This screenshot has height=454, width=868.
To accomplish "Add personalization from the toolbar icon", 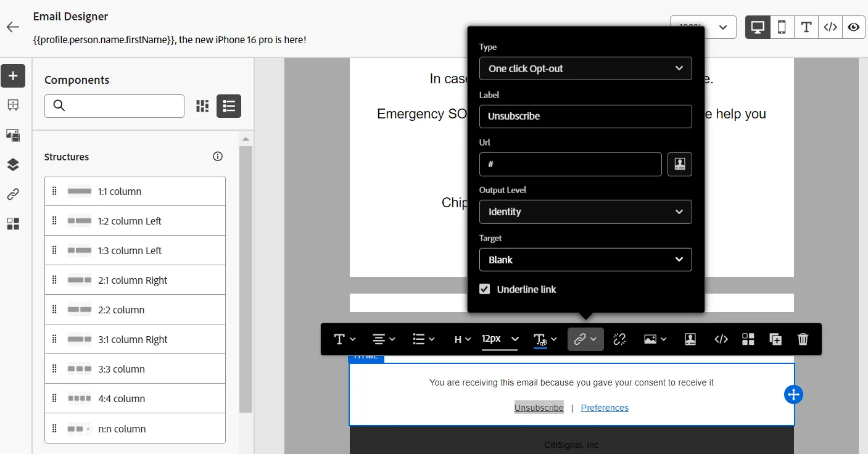I will tap(690, 339).
